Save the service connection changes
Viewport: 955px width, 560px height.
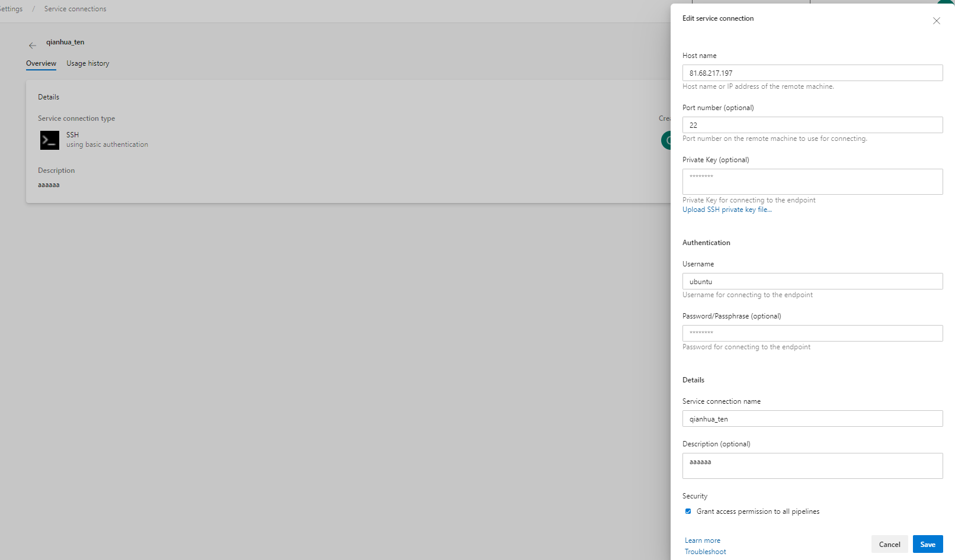coord(927,544)
